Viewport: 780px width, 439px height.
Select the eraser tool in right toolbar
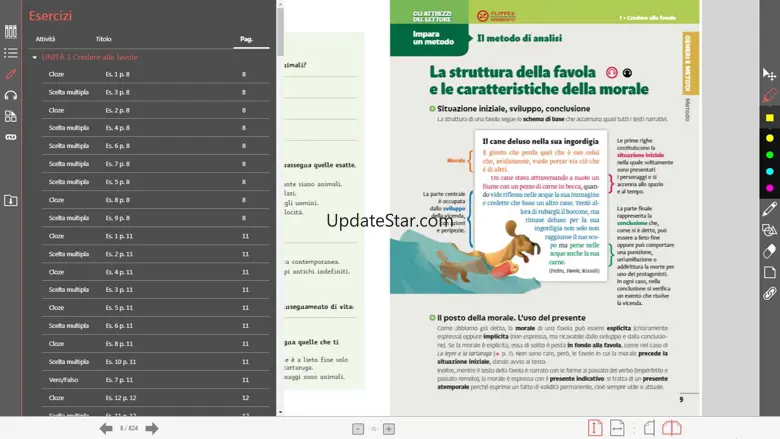click(x=769, y=251)
